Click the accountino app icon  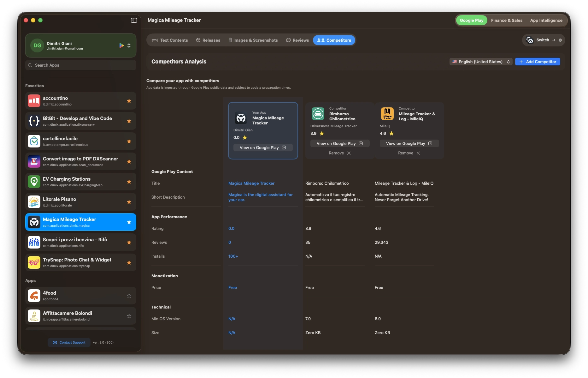click(x=34, y=101)
